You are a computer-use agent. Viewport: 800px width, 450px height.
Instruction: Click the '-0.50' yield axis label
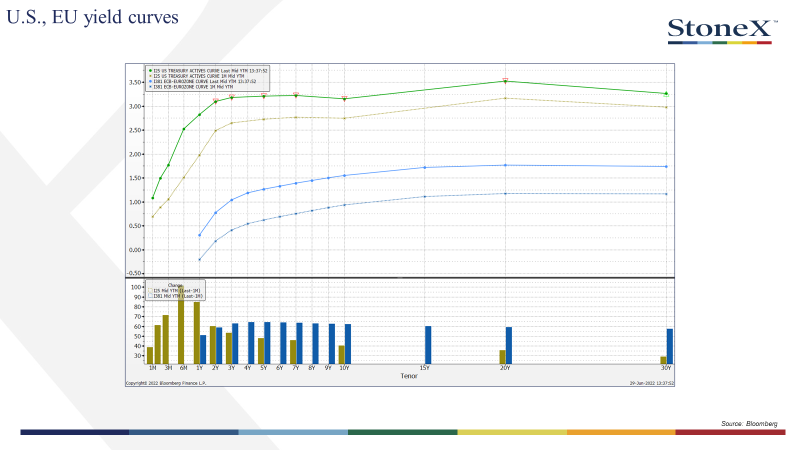pos(135,273)
